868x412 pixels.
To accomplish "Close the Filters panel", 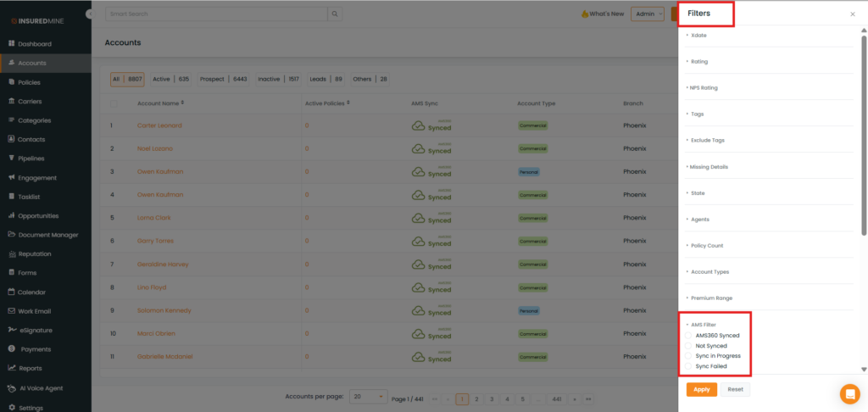I will pyautogui.click(x=852, y=14).
